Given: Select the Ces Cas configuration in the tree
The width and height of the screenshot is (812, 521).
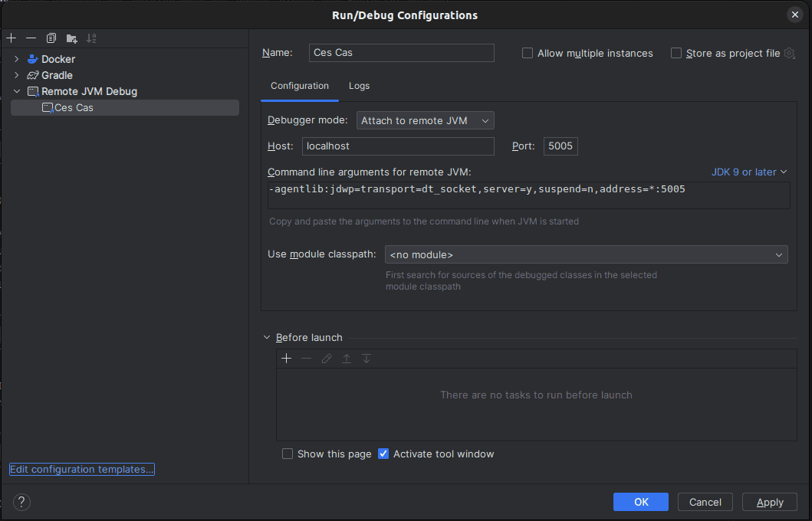Looking at the screenshot, I should click(x=125, y=107).
